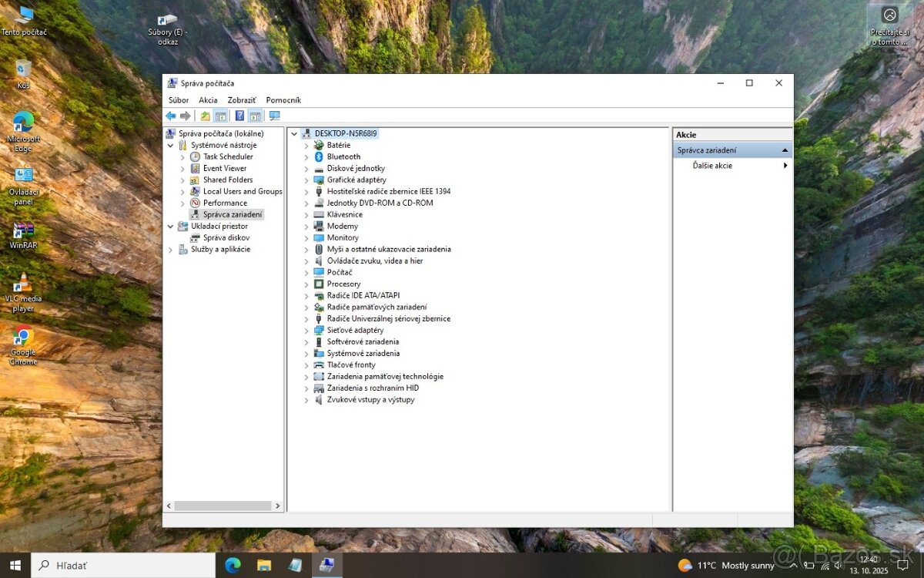Click the Back arrow in the toolbar
Screen dimensions: 924x578
coord(170,116)
